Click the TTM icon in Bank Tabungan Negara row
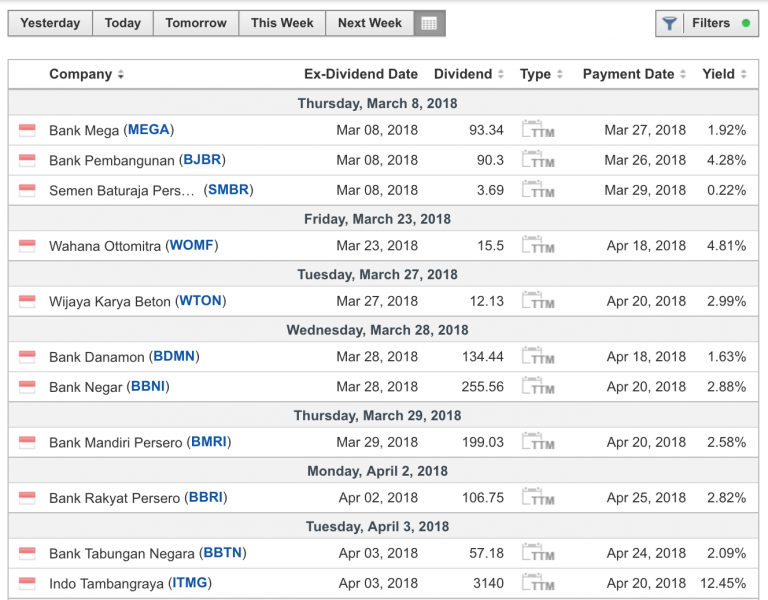 pos(538,553)
